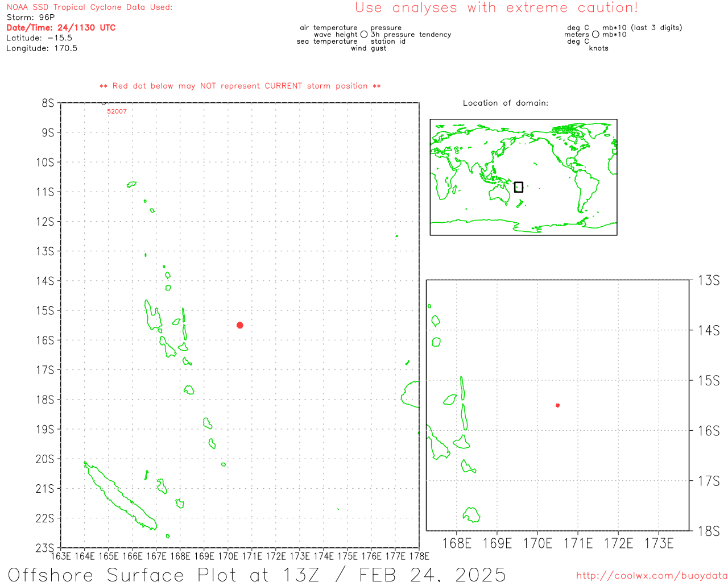Click the 163E longitude label on main map
Screen dimensions: 728x582
pyautogui.click(x=61, y=556)
